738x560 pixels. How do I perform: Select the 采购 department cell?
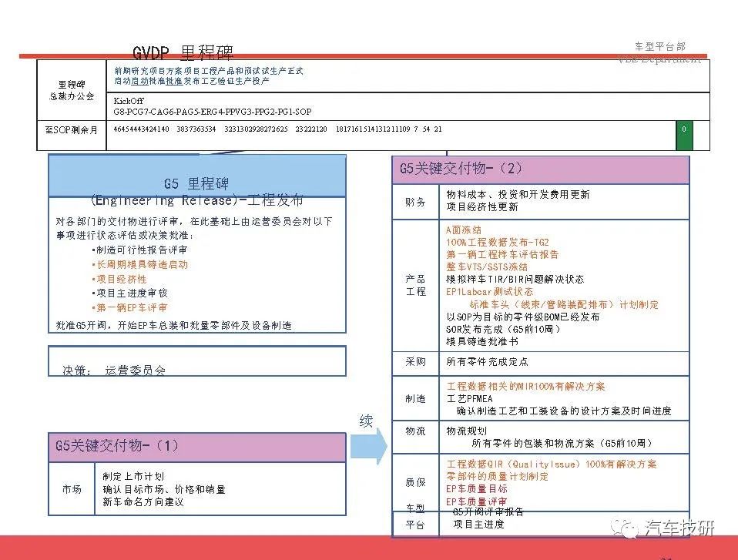[415, 362]
